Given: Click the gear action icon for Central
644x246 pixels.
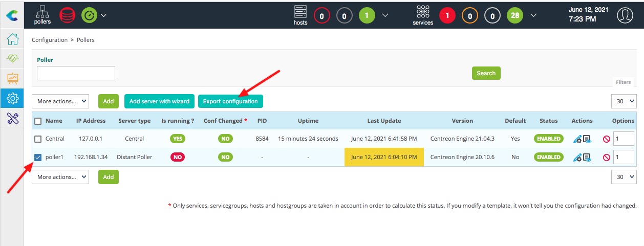Looking at the screenshot, I should 577,139.
